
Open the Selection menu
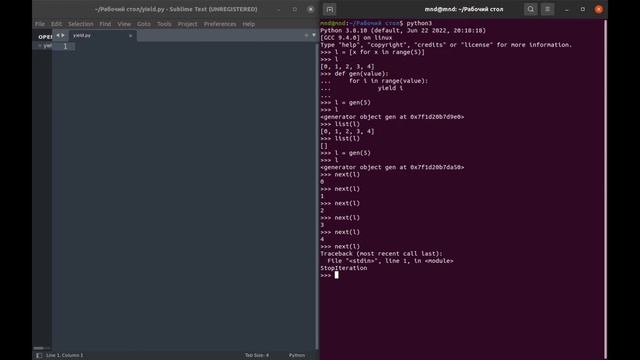[80, 24]
